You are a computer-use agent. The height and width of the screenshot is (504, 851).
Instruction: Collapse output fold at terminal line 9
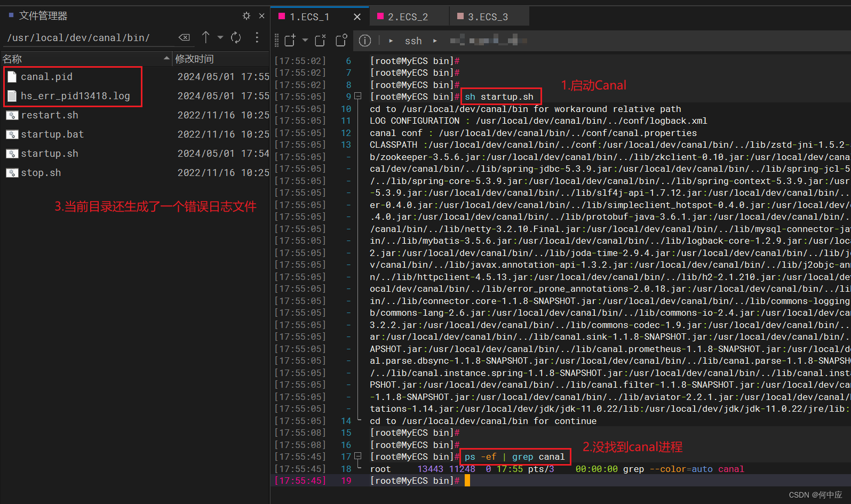(358, 97)
